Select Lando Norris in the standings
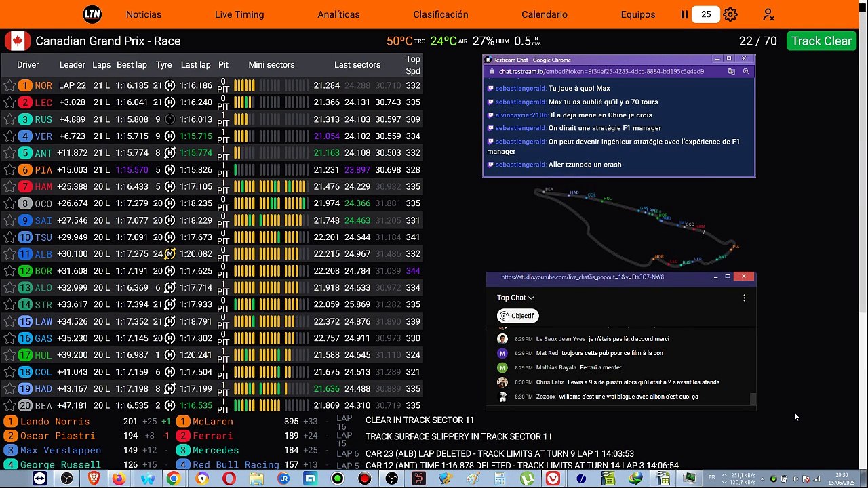The height and width of the screenshot is (488, 868). [x=55, y=422]
